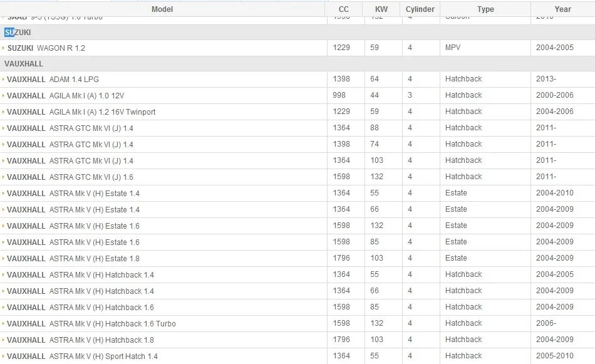Select ASTRA GTC 1.4 model with 74 KW
Screen dimensions: 595x364
point(70,145)
